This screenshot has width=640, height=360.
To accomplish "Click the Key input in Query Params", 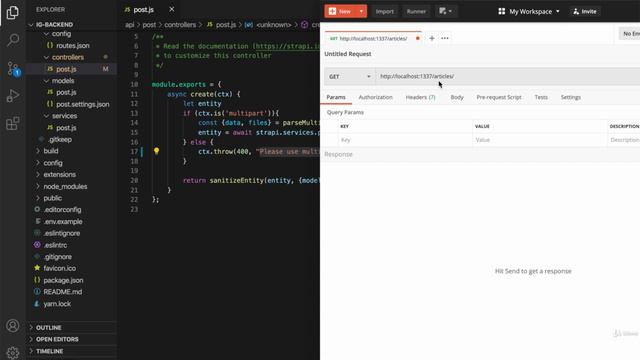I will (405, 140).
